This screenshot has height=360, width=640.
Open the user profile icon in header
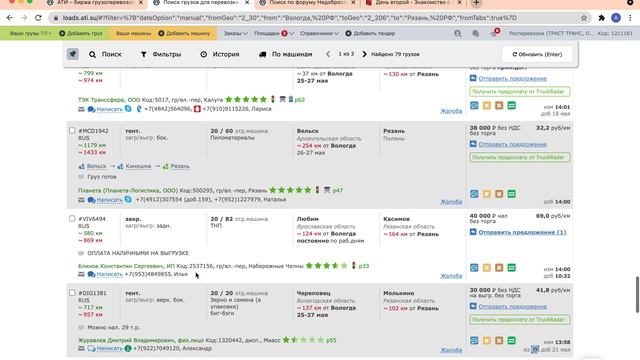(x=458, y=33)
